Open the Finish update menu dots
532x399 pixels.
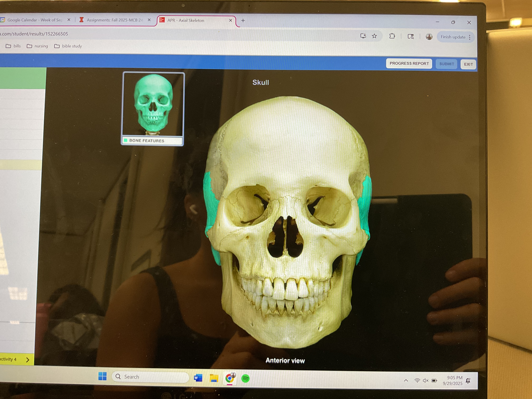point(469,37)
